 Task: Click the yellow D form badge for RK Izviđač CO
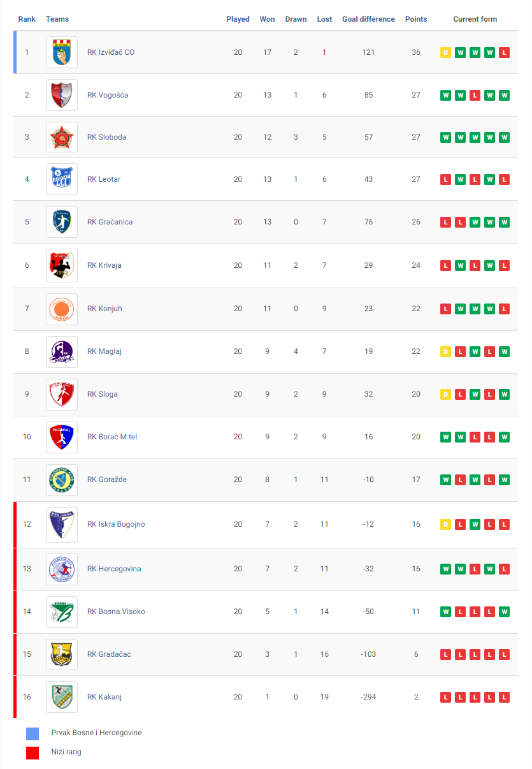446,52
